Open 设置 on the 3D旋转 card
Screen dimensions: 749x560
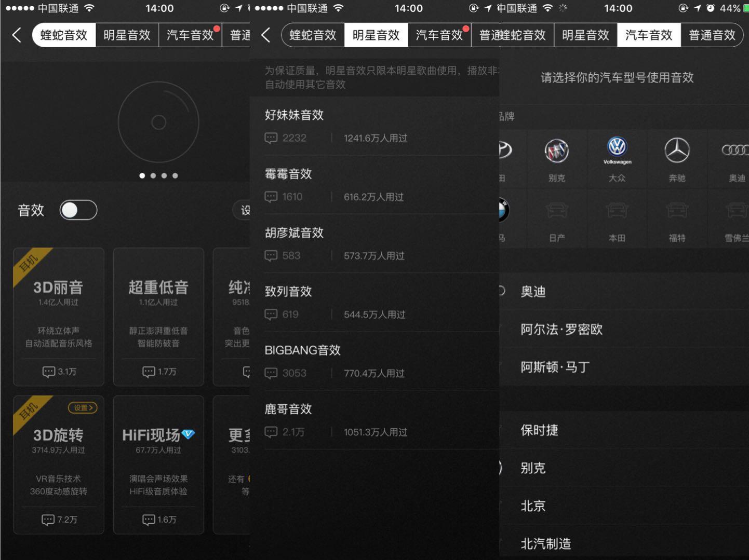(82, 408)
